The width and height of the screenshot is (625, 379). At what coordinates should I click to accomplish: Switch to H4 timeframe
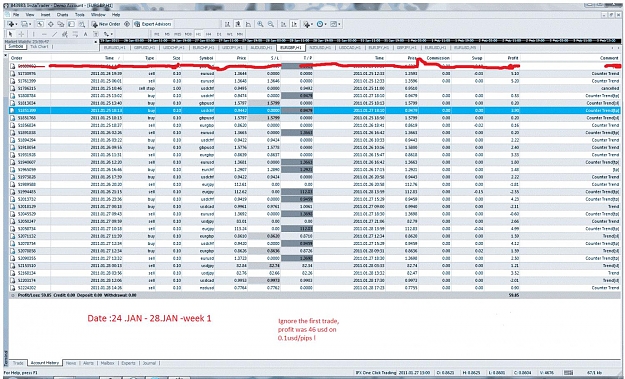(208, 34)
